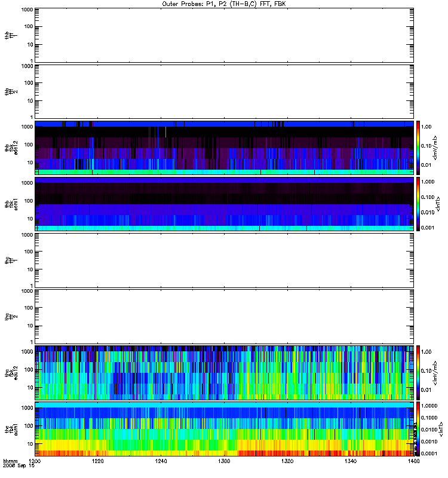Viewport: 448px width, 478px height.
Task: Click the 1340 time axis label
Action: 351,461
